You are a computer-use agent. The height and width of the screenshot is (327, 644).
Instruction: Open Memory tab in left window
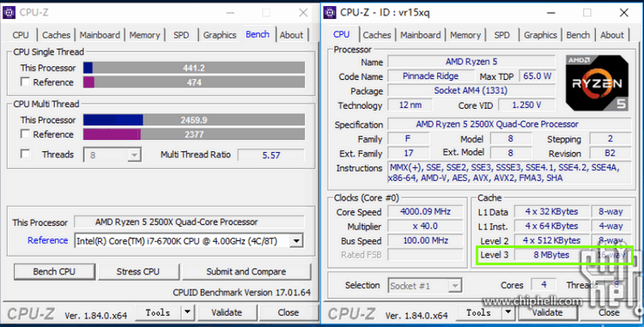click(144, 35)
